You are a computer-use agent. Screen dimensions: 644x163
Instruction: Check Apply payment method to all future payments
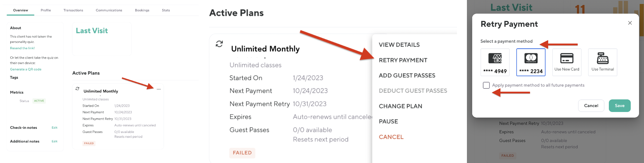tap(486, 85)
